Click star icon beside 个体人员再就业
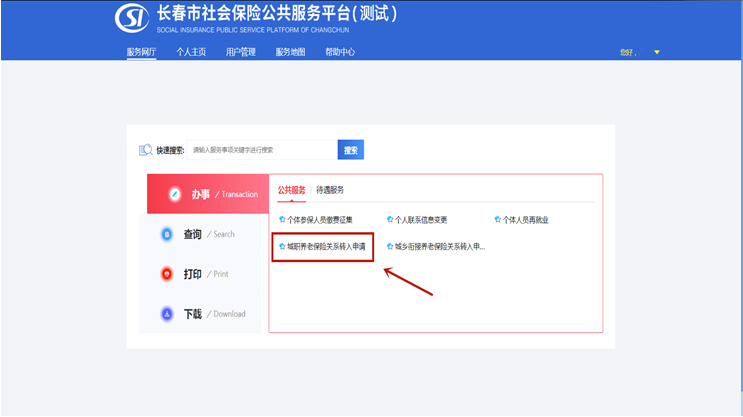 (498, 219)
